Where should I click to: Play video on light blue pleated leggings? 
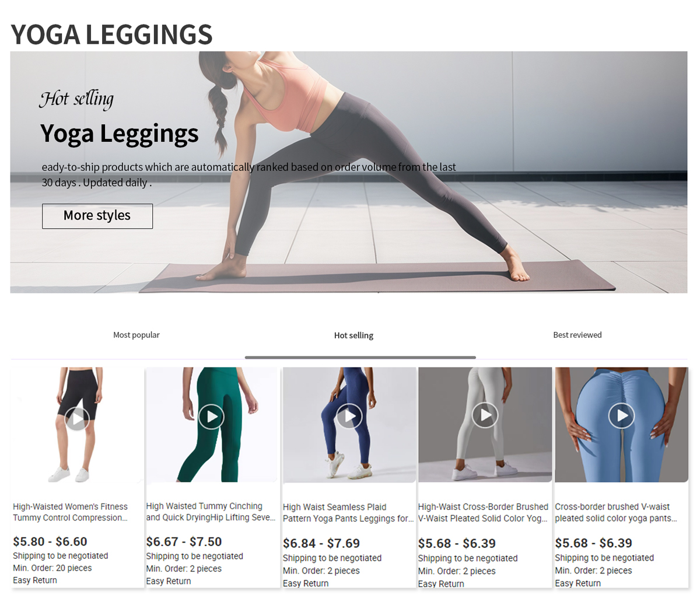tap(621, 415)
